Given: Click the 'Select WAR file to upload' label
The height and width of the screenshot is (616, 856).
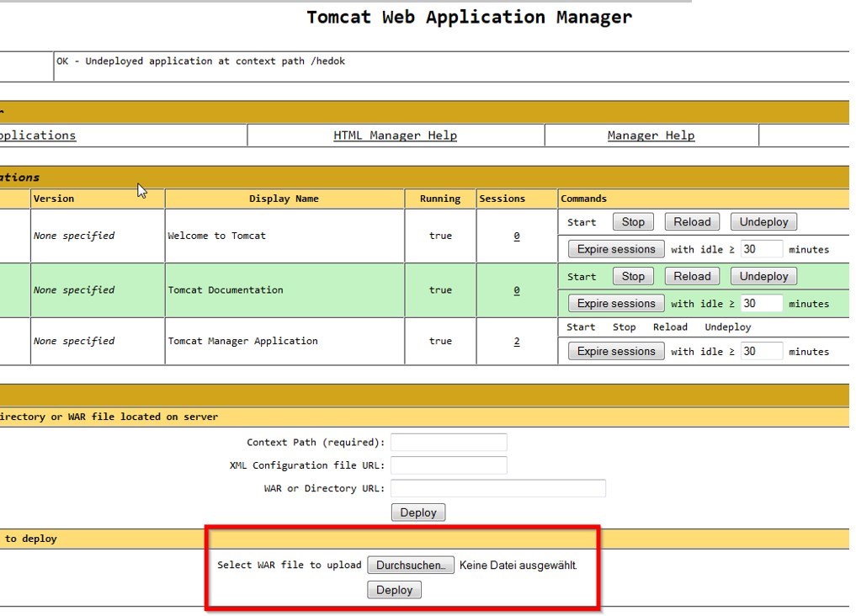Looking at the screenshot, I should (x=290, y=565).
